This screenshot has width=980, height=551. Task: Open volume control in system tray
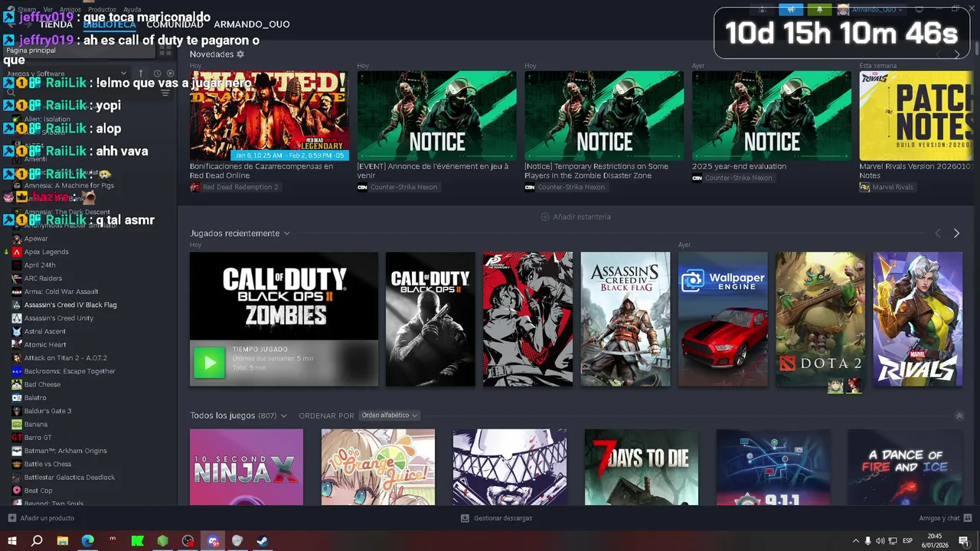click(x=880, y=541)
